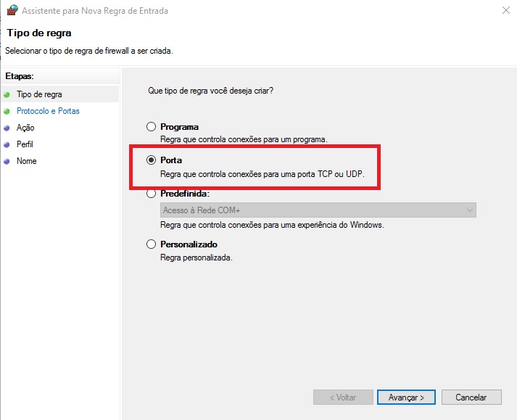Go to Protocolo e Portas step

pyautogui.click(x=48, y=111)
